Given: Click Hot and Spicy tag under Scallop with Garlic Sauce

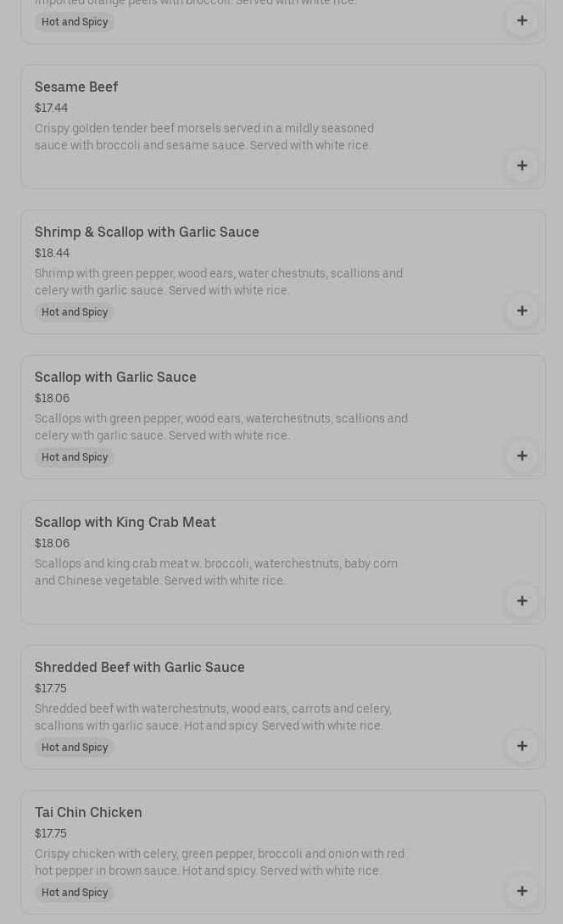Looking at the screenshot, I should 75,457.
